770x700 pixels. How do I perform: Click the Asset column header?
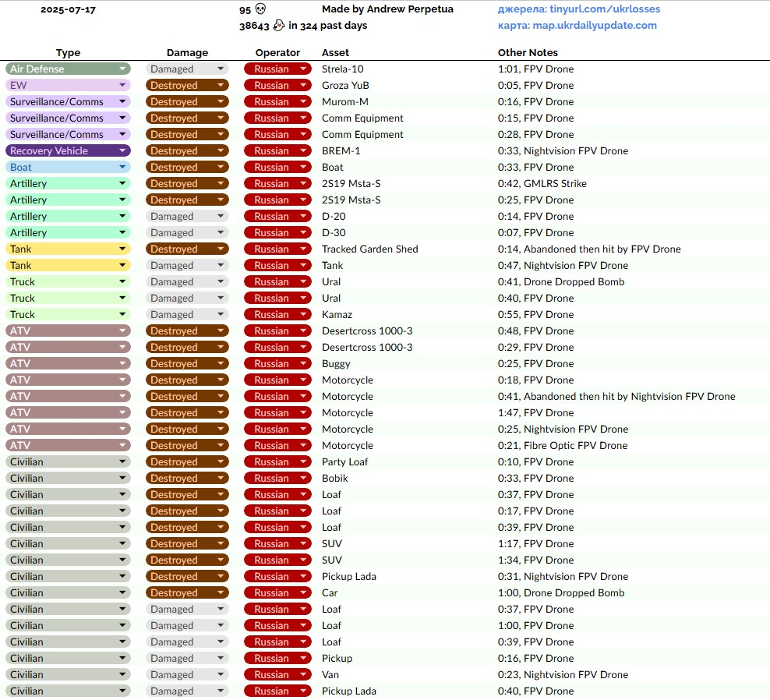[x=335, y=52]
